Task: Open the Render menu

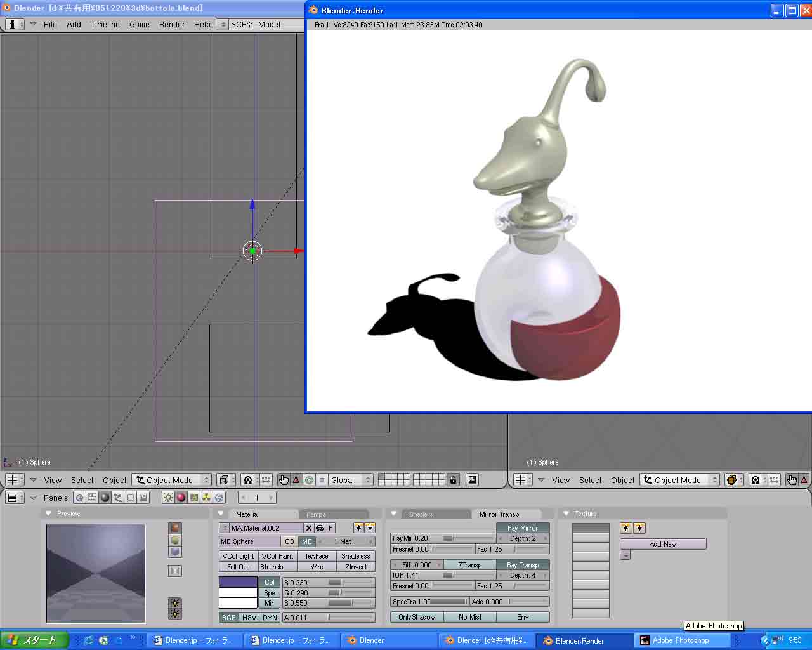Action: pos(172,24)
